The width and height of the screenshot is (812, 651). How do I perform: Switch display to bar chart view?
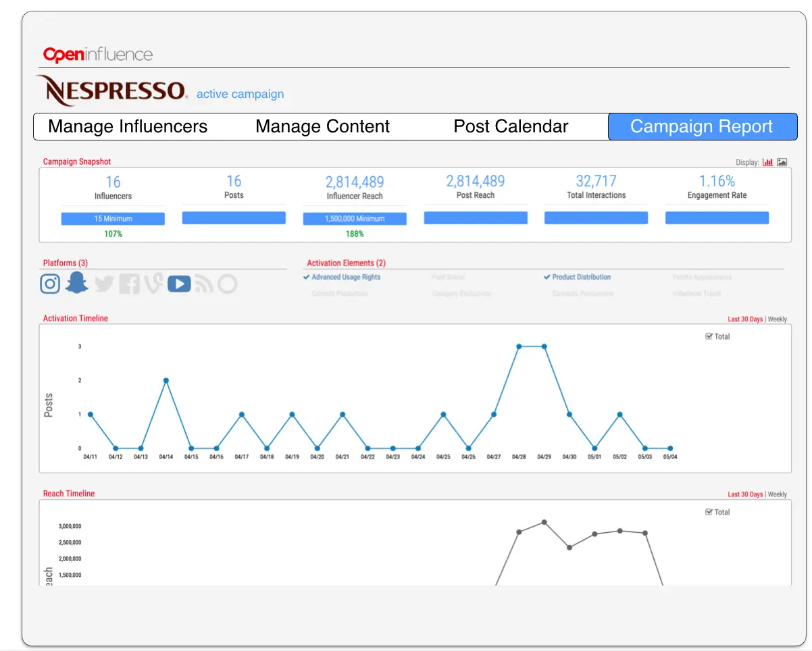pos(768,162)
